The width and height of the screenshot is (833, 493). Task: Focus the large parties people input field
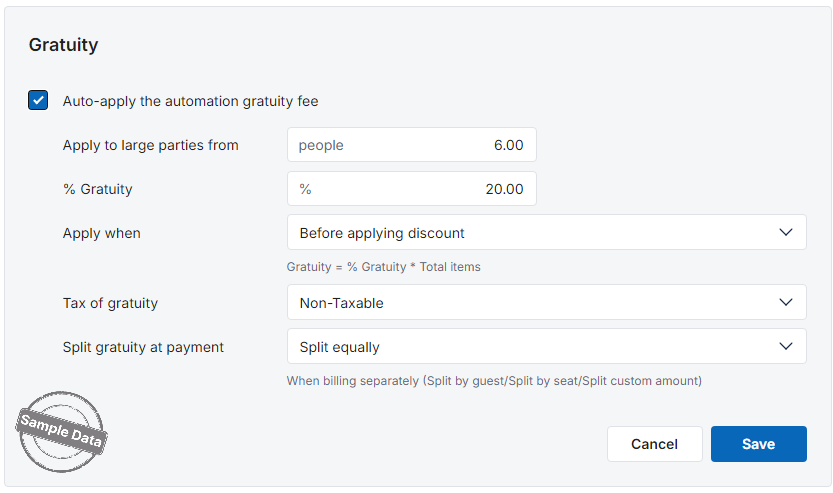(x=400, y=145)
